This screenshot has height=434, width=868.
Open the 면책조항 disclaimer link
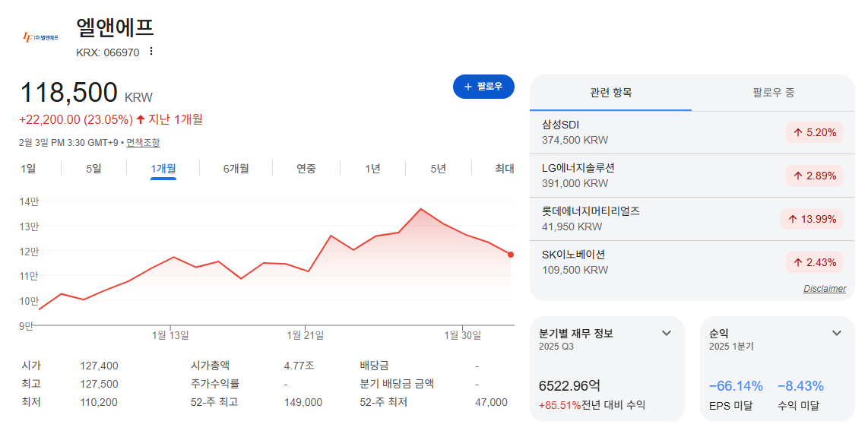point(143,142)
